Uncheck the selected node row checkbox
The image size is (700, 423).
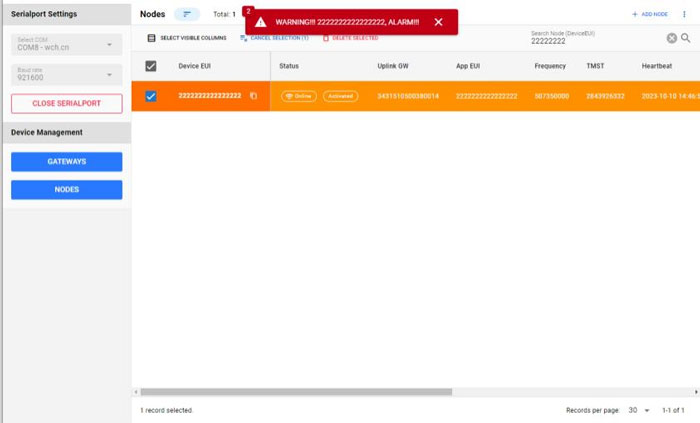[151, 96]
